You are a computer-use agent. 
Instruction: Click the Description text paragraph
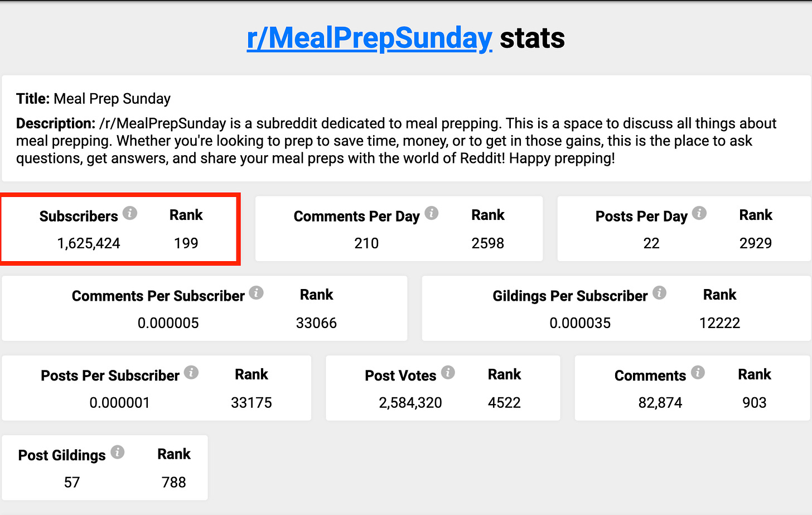click(x=397, y=141)
